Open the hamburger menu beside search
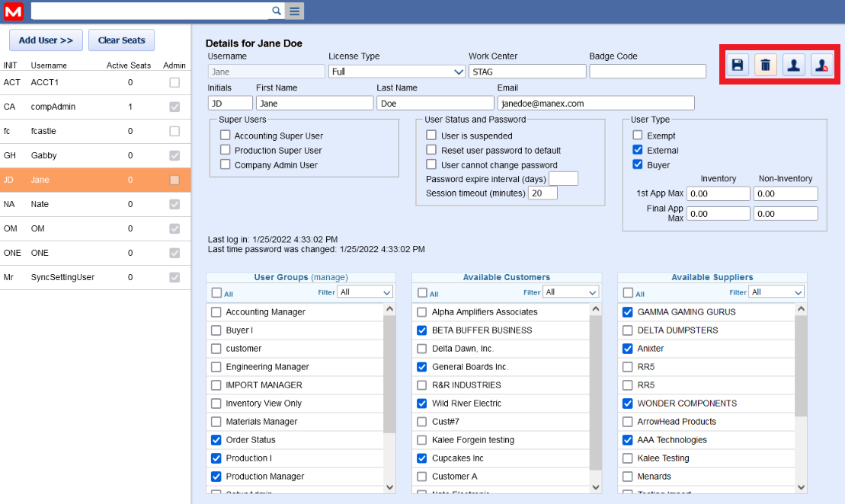Screen dimensions: 845x504 (x=294, y=11)
